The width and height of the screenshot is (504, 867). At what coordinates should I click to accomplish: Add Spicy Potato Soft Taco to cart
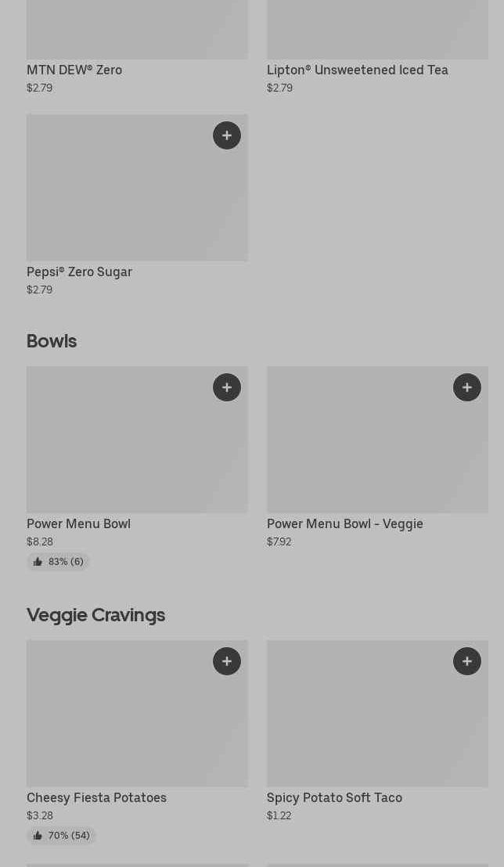[467, 661]
